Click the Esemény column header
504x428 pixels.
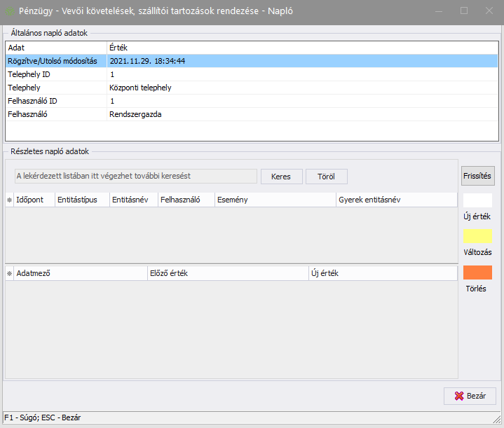point(275,200)
